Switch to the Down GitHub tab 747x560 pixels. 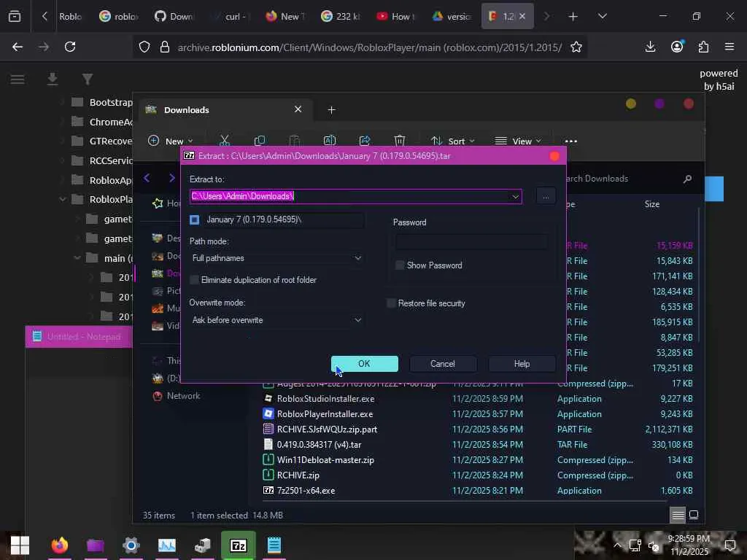174,17
